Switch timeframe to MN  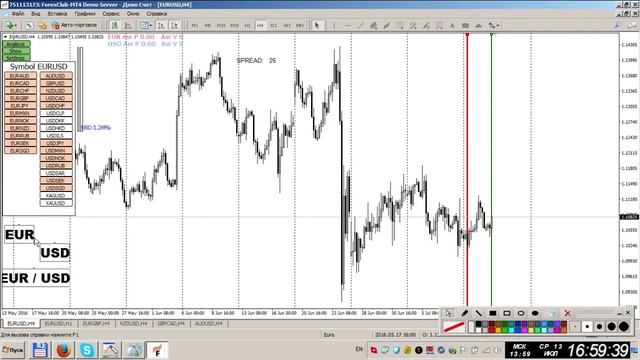[x=300, y=25]
